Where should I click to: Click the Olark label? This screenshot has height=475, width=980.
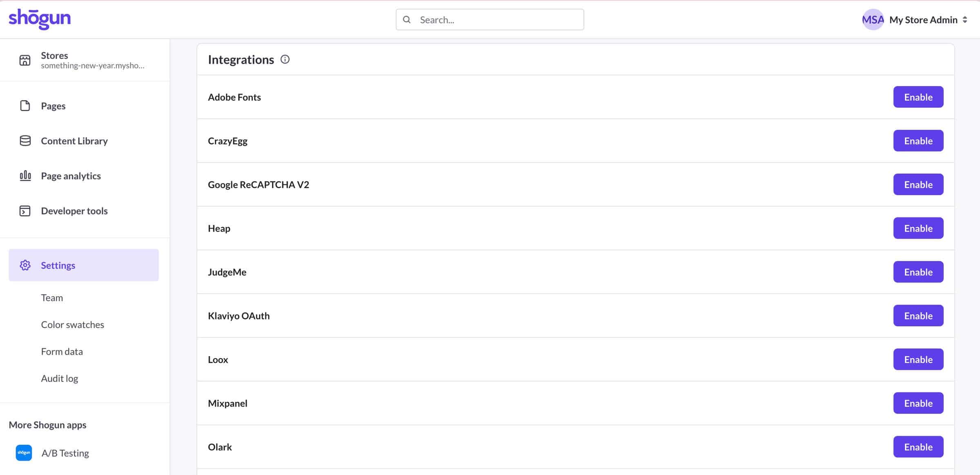220,447
